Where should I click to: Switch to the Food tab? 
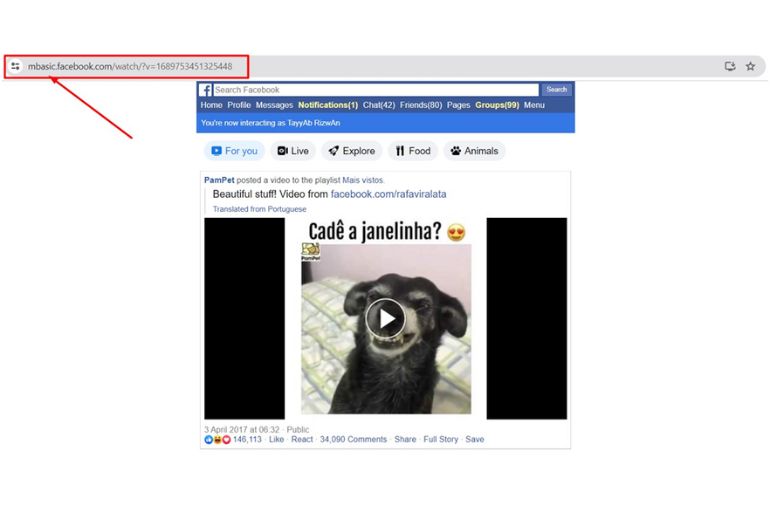pos(413,151)
